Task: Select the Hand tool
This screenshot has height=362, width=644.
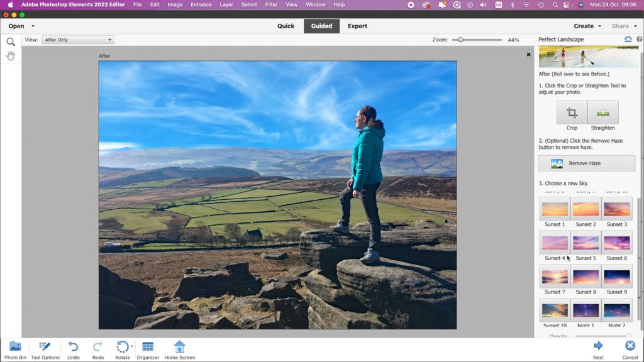Action: [x=10, y=55]
